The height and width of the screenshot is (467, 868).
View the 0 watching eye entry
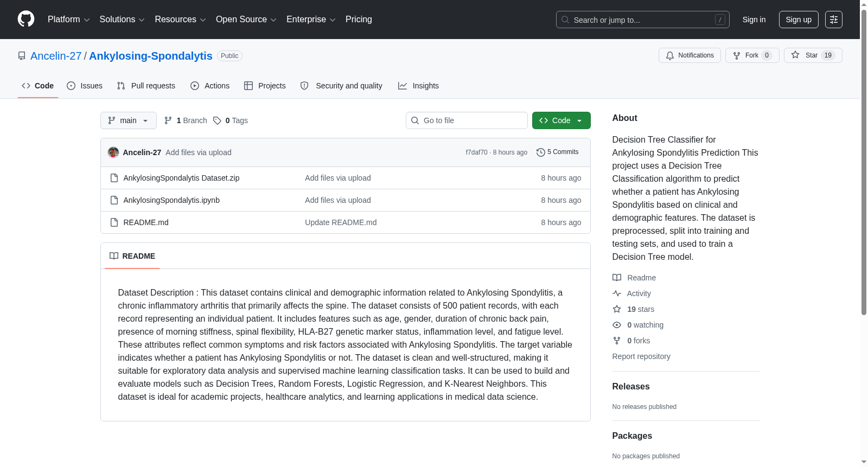click(638, 325)
